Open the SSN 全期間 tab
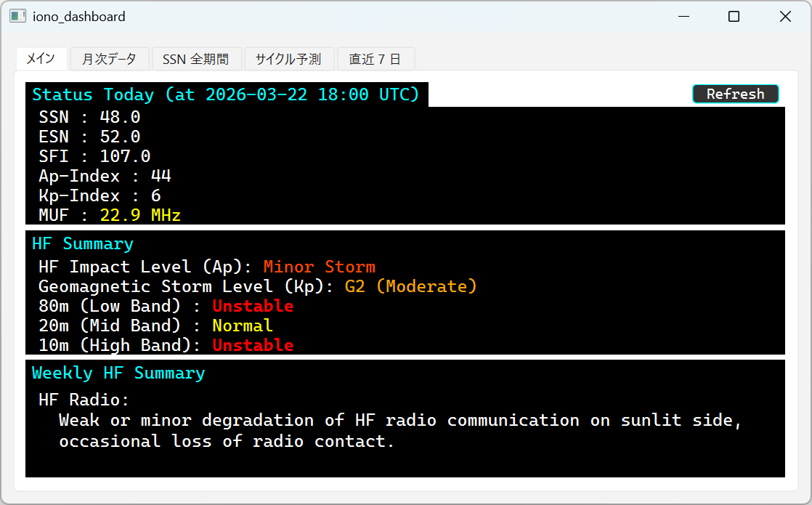 (x=195, y=60)
